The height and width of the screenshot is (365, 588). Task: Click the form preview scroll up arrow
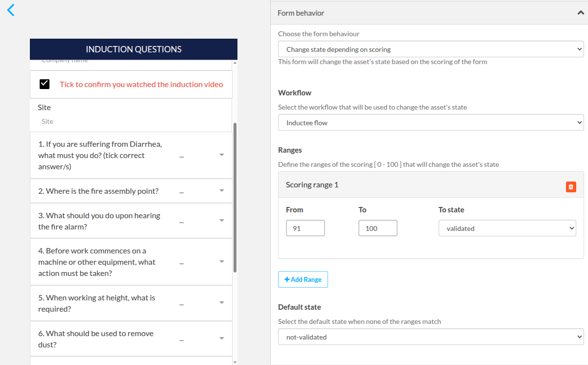tap(235, 63)
